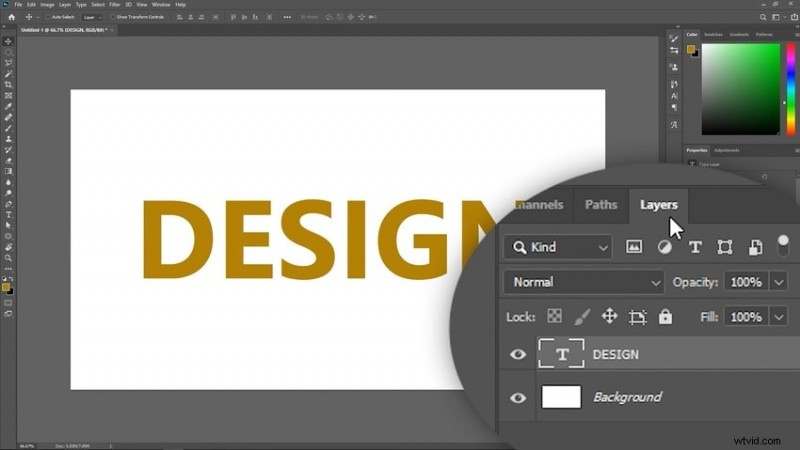The height and width of the screenshot is (450, 800).
Task: Select the Move tool in the toolbar
Action: coord(8,41)
